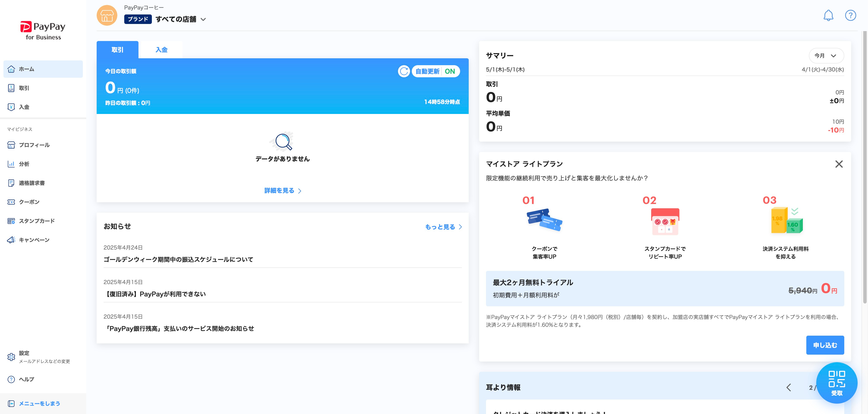Click the refresh icon next to 自動更新
This screenshot has height=414, width=868.
(x=404, y=71)
